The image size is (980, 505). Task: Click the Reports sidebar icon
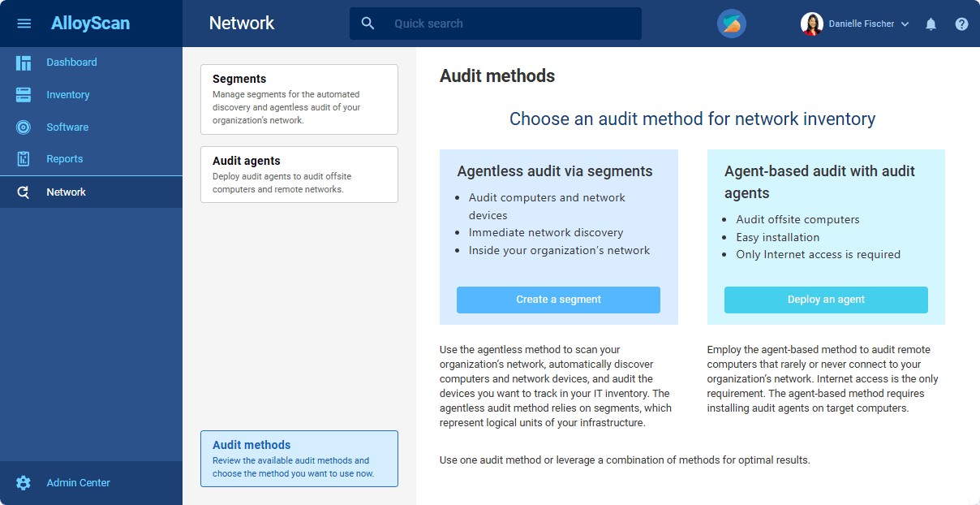click(24, 159)
